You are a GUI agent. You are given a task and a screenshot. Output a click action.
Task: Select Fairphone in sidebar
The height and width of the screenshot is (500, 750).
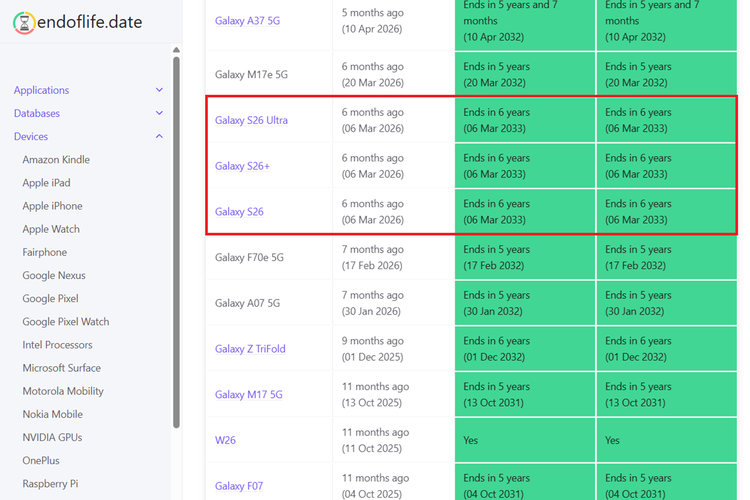(x=44, y=252)
